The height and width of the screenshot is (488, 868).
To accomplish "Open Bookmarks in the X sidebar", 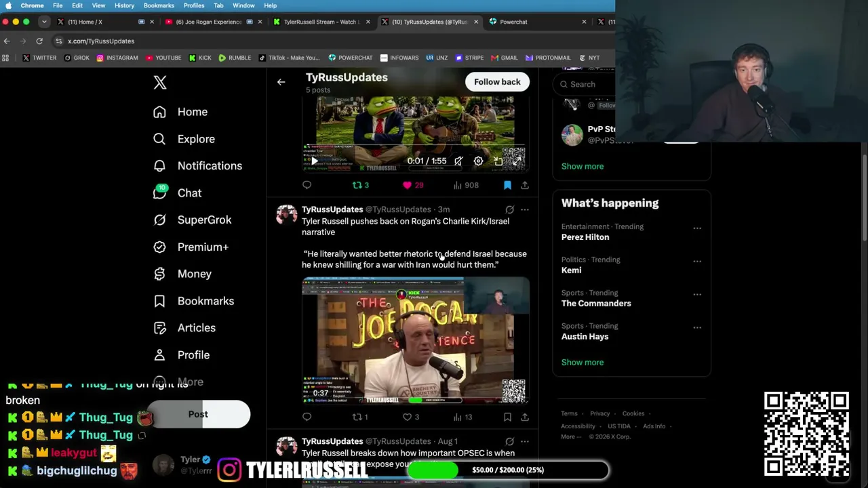I will [193, 301].
